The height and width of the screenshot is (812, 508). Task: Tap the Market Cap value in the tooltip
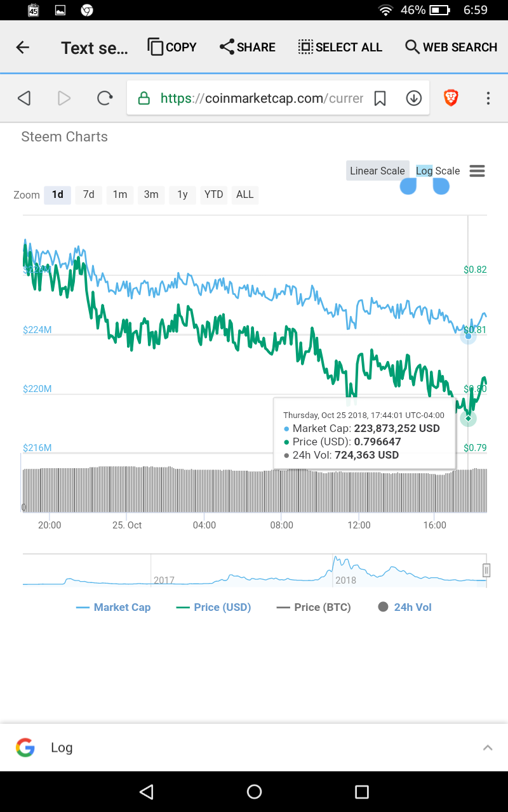[397, 428]
